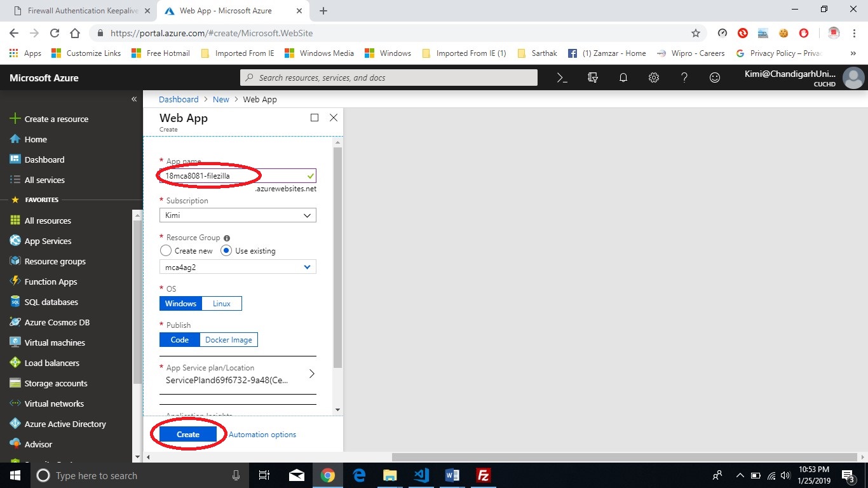Open the help question mark
This screenshot has height=488, width=868.
[684, 78]
